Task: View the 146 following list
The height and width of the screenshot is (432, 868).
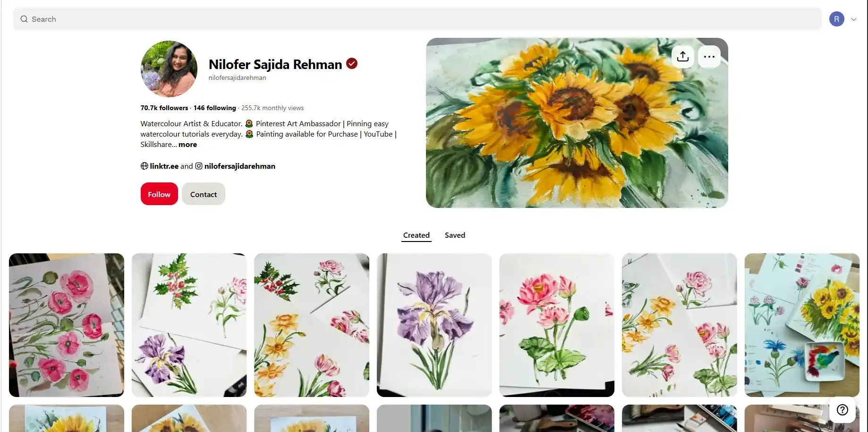Action: point(215,108)
